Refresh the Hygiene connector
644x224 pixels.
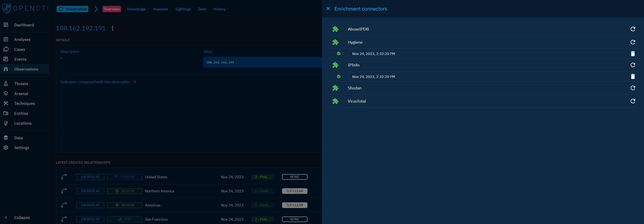(633, 42)
